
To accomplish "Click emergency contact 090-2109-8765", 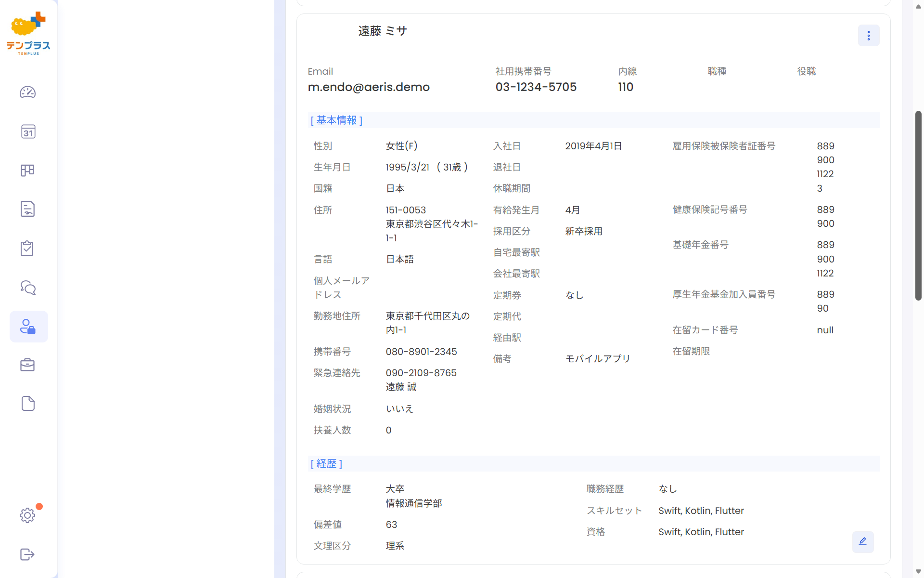I will click(421, 373).
